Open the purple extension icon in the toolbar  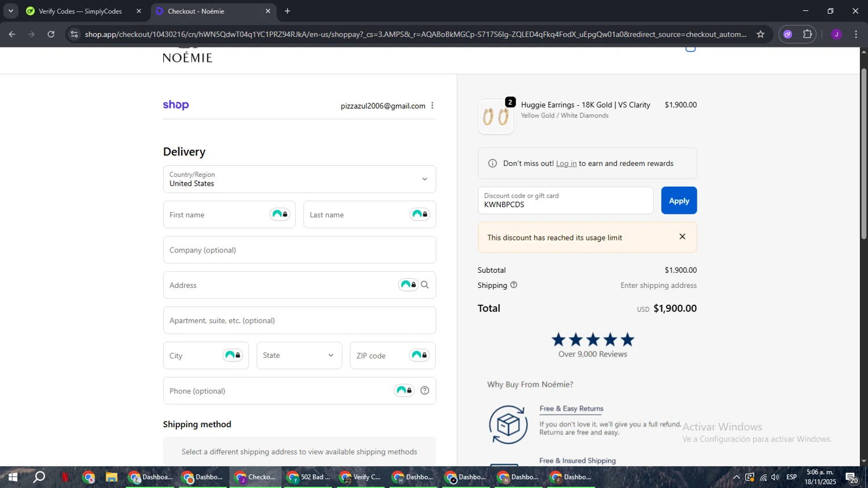click(x=788, y=34)
